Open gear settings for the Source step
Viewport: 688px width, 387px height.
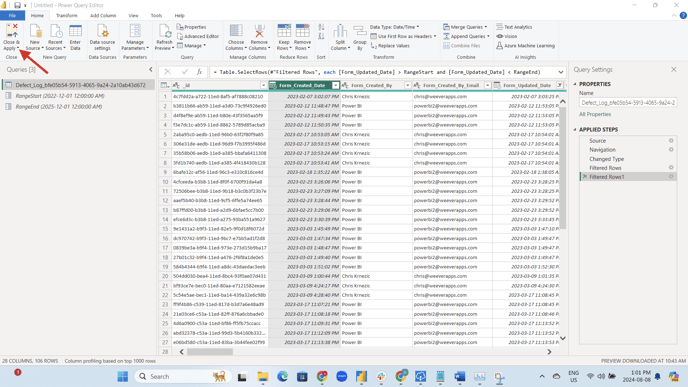tap(671, 140)
